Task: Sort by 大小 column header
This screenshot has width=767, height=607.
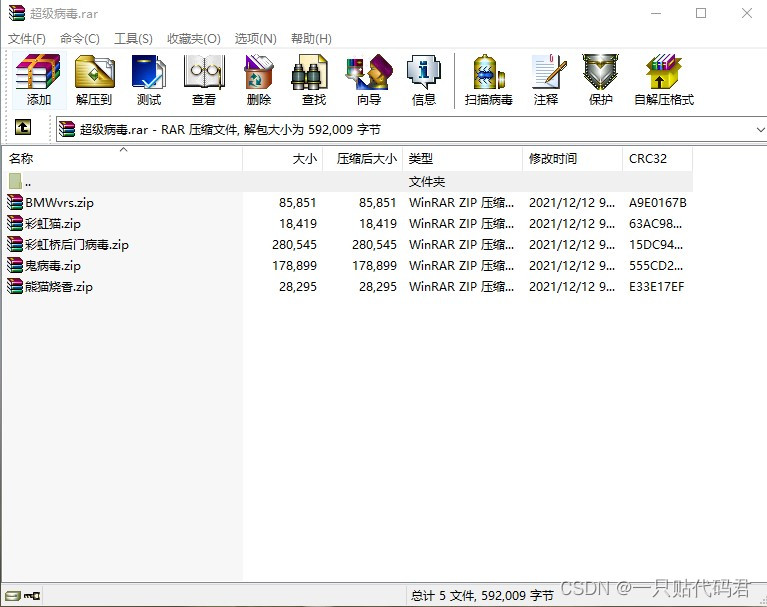Action: coord(283,158)
